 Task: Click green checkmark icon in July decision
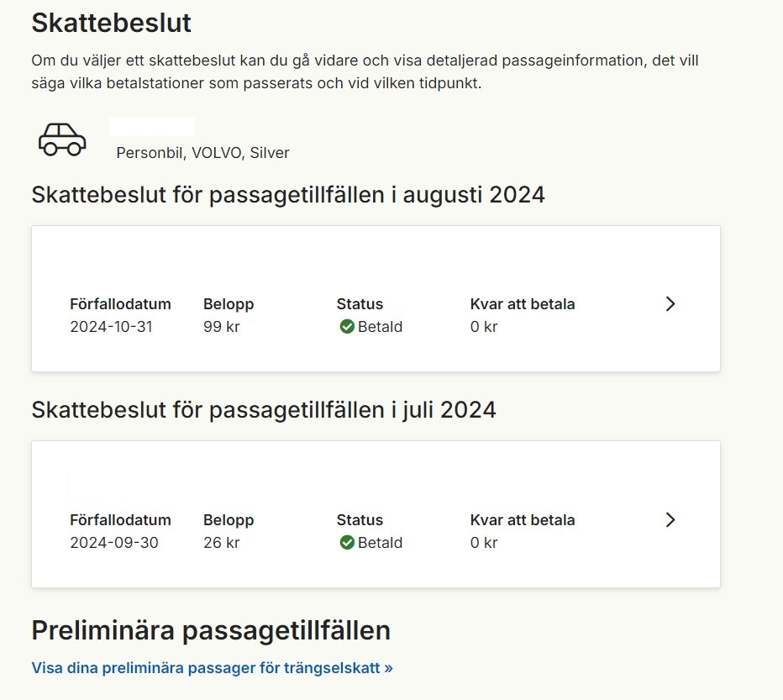coord(346,543)
